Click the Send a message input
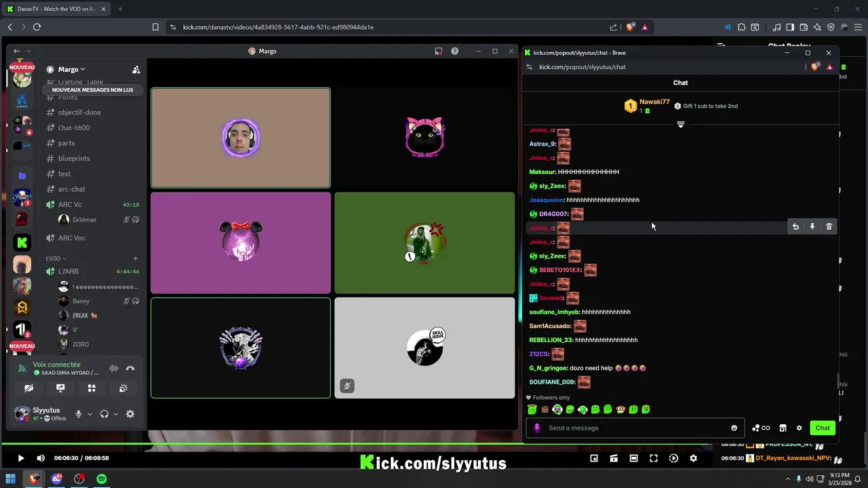868x488 pixels. pyautogui.click(x=635, y=428)
